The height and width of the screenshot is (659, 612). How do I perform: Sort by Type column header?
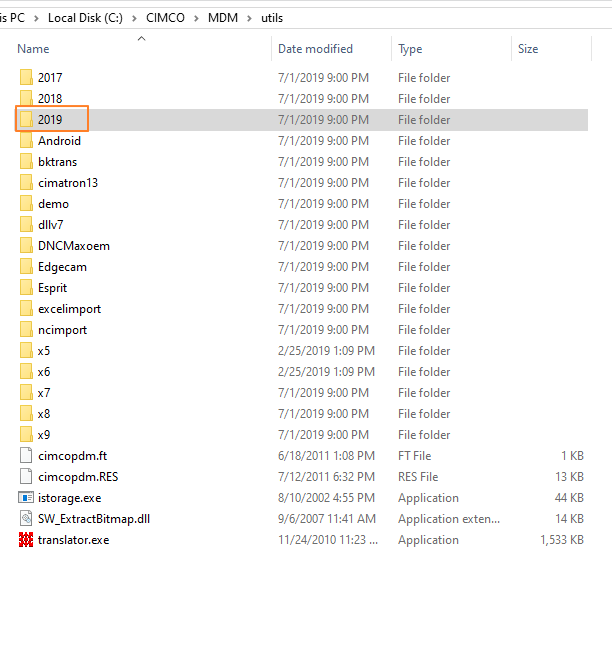point(410,49)
